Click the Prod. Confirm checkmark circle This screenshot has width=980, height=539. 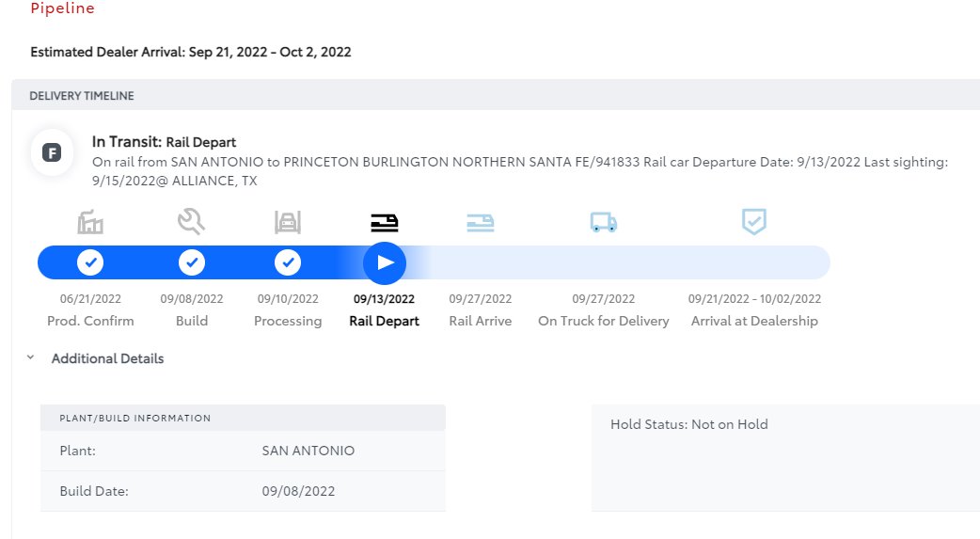[90, 262]
